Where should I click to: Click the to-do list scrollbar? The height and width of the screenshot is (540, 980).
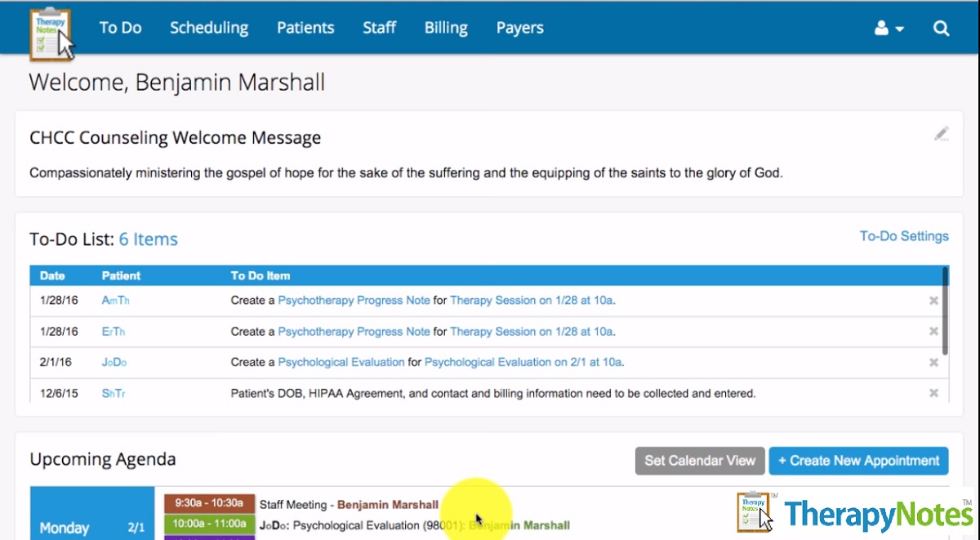click(945, 310)
